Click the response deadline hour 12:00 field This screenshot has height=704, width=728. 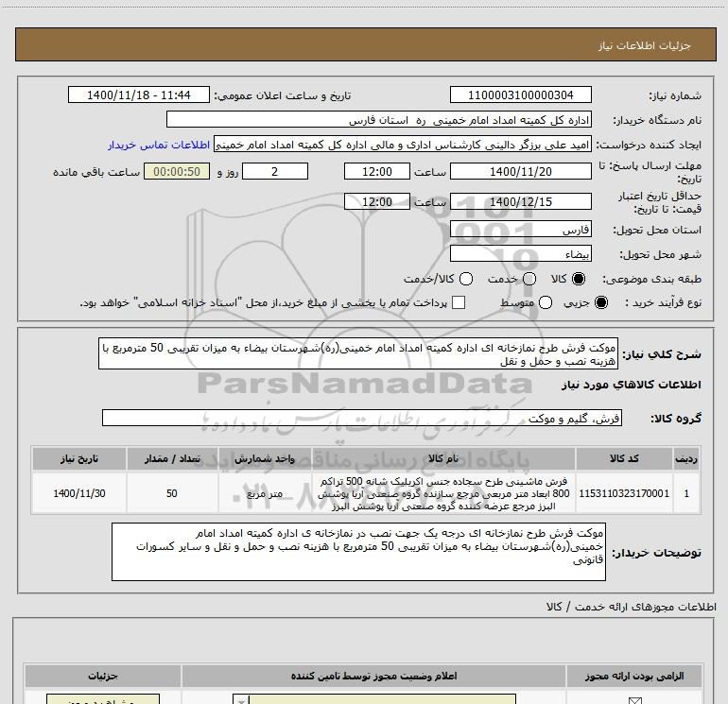click(x=377, y=172)
